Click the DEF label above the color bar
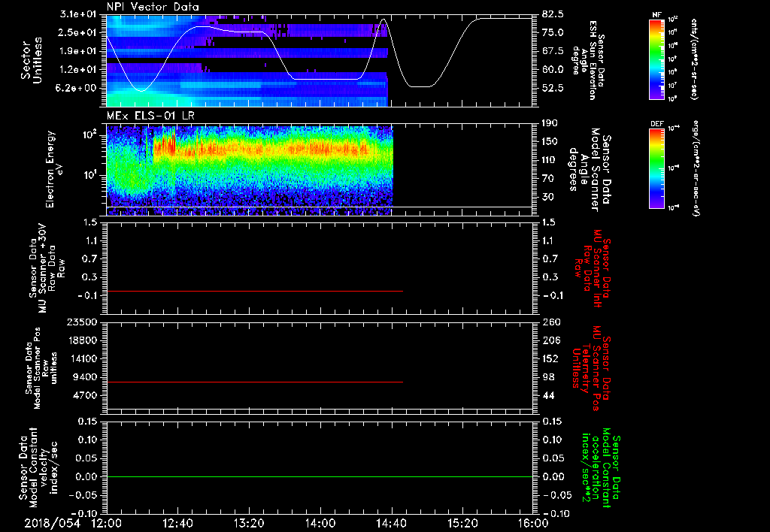 click(x=656, y=124)
